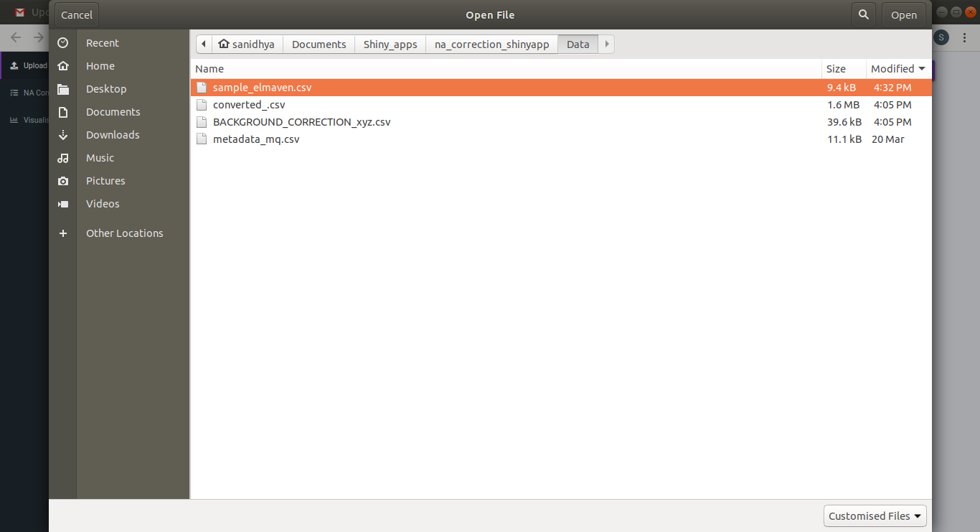
Task: Click the plus icon beside Other Locations
Action: (x=63, y=233)
